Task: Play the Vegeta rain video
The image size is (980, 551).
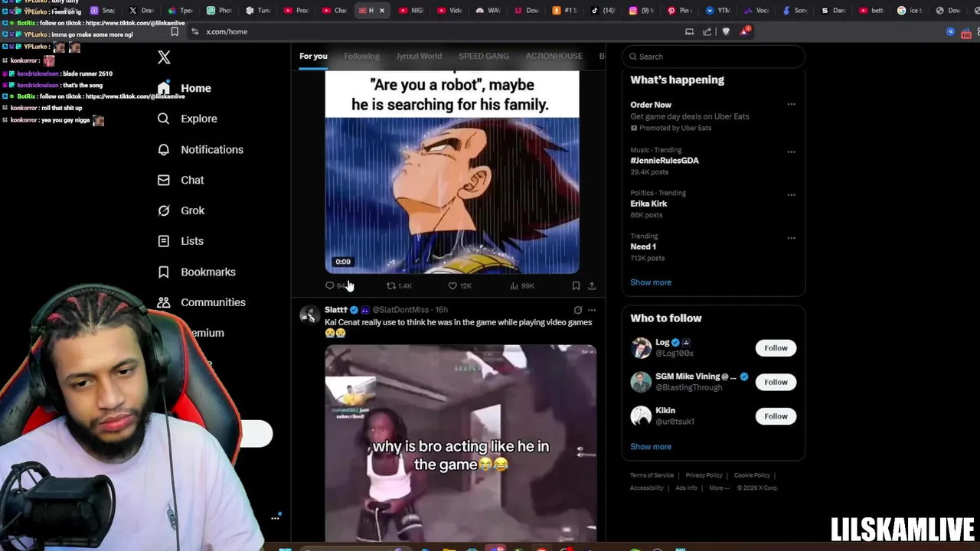Action: pos(452,195)
